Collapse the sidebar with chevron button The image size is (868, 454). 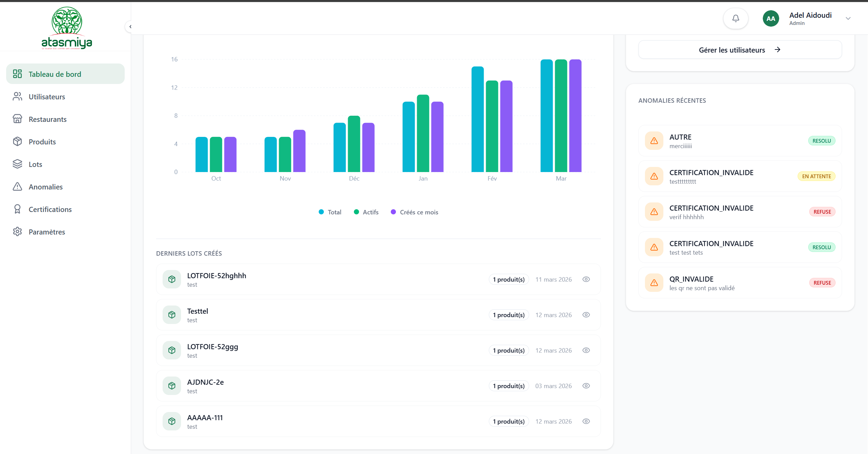(130, 26)
